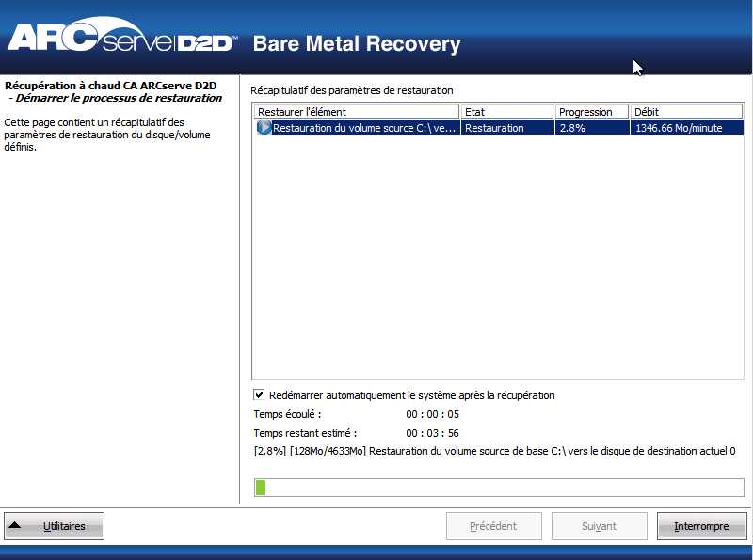This screenshot has width=753, height=560.
Task: Click the Temps écoulé label
Action: [x=287, y=414]
